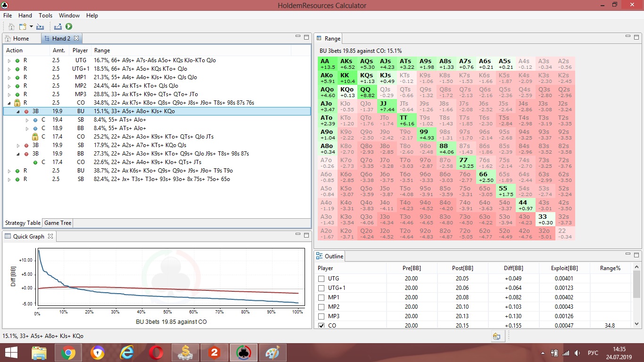The image size is (644, 362).
Task: Open the Tools menu
Action: point(45,16)
